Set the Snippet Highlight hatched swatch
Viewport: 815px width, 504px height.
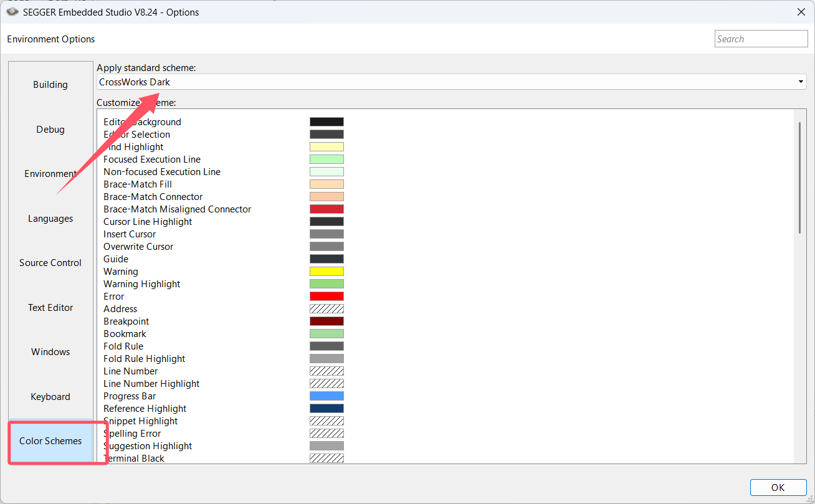[326, 421]
